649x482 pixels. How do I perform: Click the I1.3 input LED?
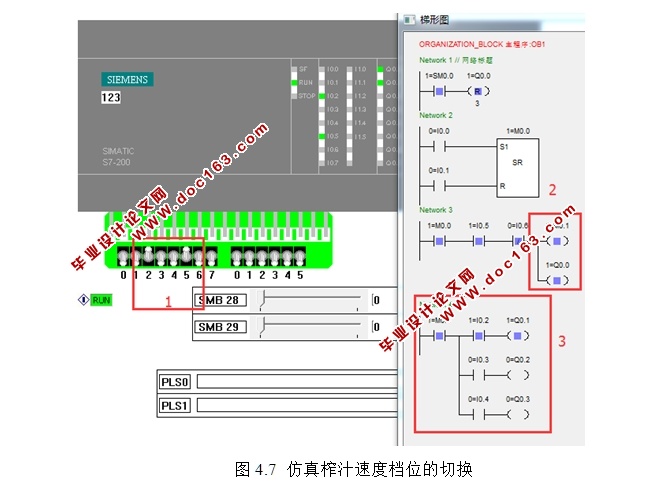[x=349, y=110]
